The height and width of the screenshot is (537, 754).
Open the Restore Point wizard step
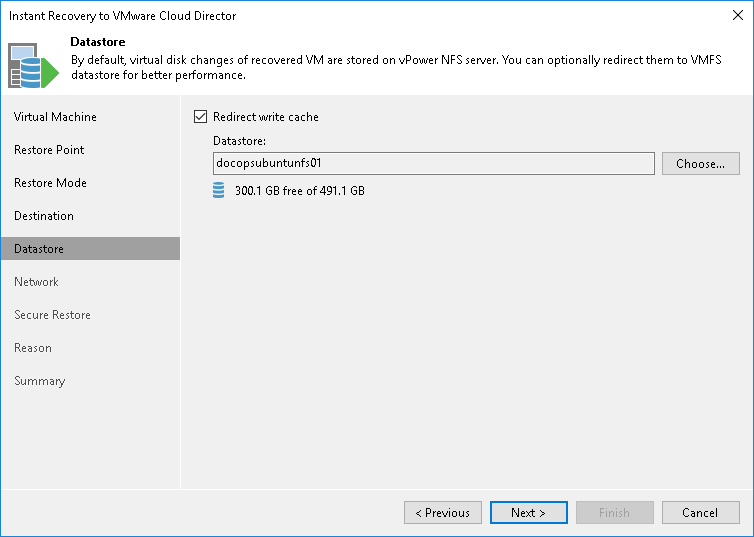[49, 150]
